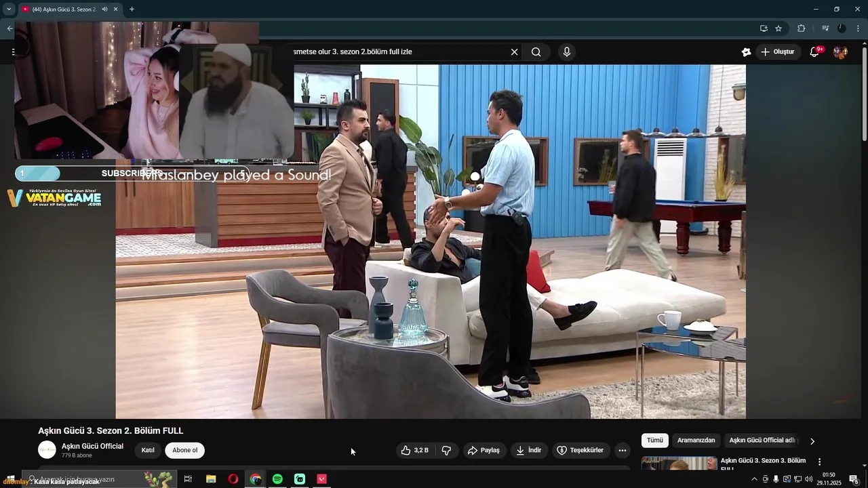Image resolution: width=868 pixels, height=488 pixels.
Task: Open Task View on taskbar
Action: pyautogui.click(x=188, y=479)
